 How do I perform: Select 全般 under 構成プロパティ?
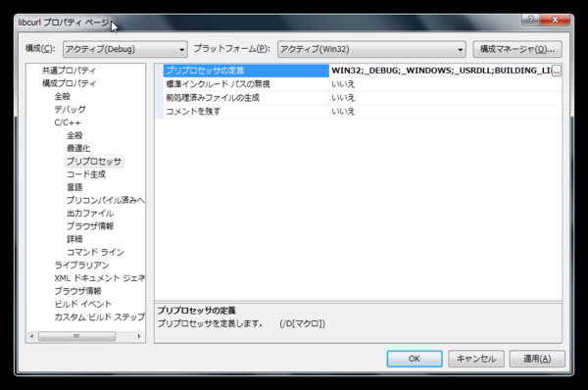click(63, 96)
